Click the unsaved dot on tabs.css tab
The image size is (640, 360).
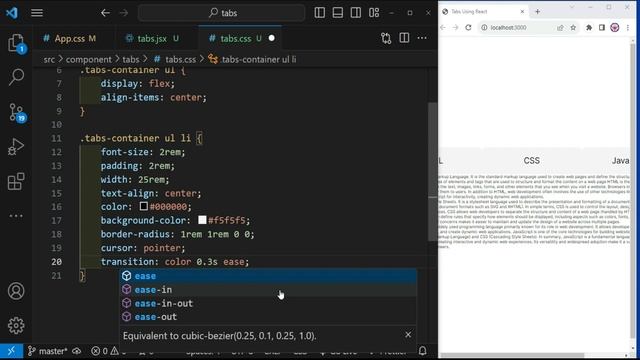tap(271, 38)
